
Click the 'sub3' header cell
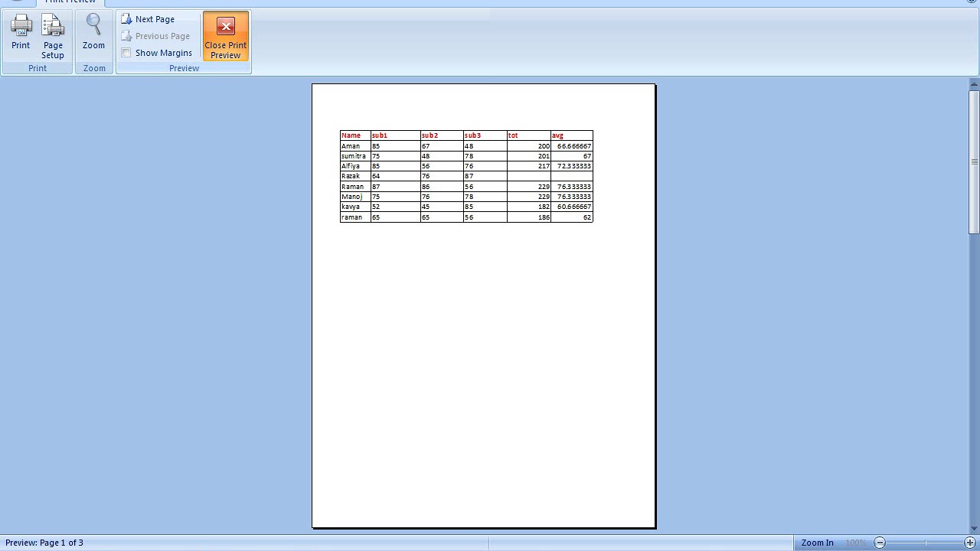(x=485, y=135)
